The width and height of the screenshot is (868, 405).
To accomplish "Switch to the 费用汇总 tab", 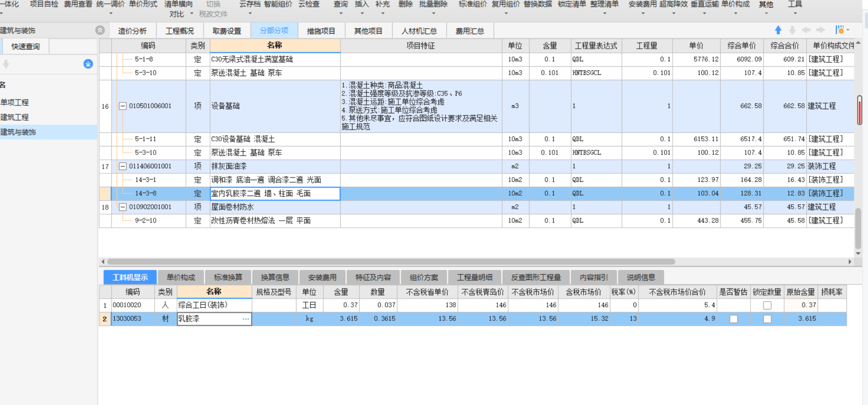I will click(470, 31).
